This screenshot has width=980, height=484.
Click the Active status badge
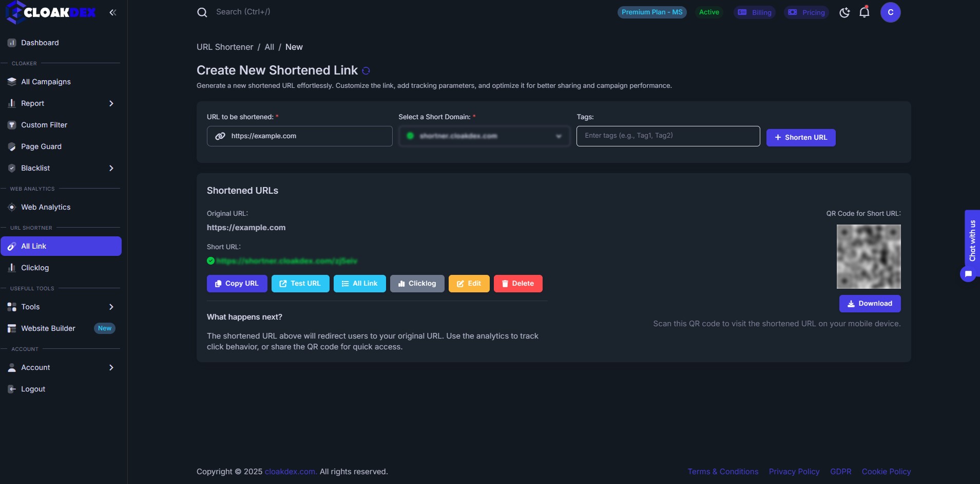(709, 12)
